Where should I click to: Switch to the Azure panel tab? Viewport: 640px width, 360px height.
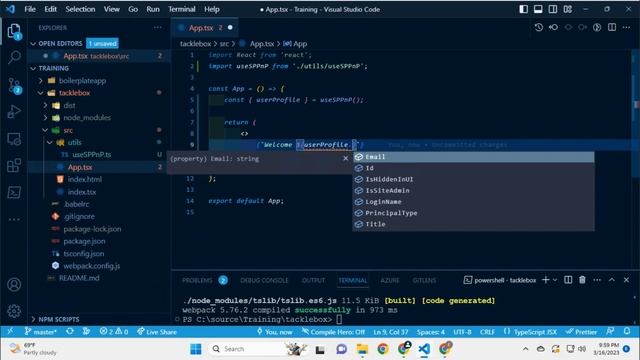pyautogui.click(x=390, y=280)
